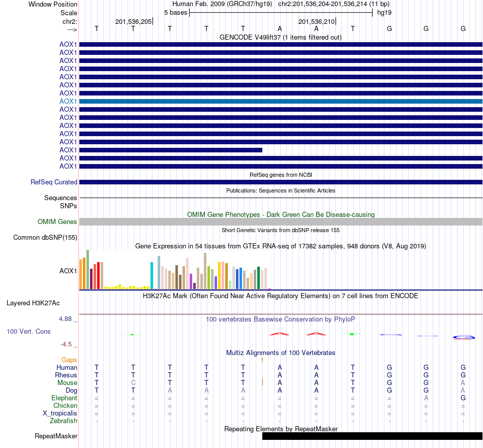Click the 'Dog' alignment row label

[71, 391]
